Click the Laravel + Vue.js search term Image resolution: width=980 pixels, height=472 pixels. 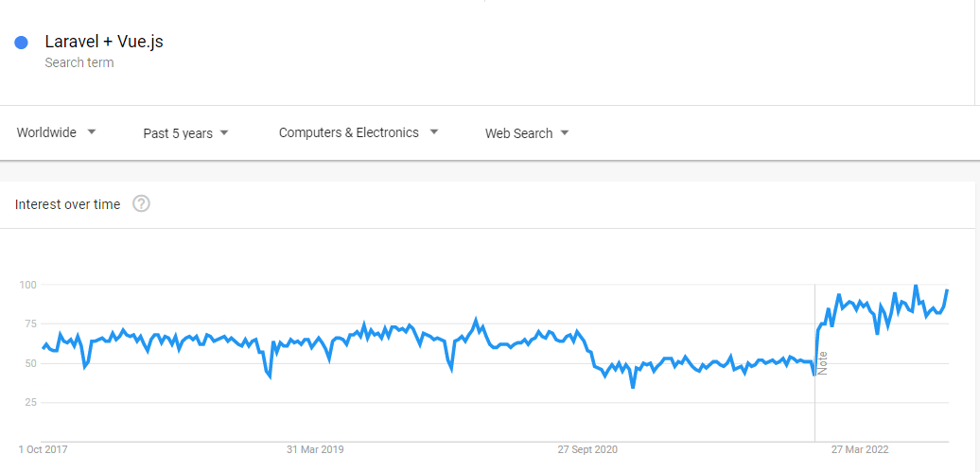(x=104, y=42)
